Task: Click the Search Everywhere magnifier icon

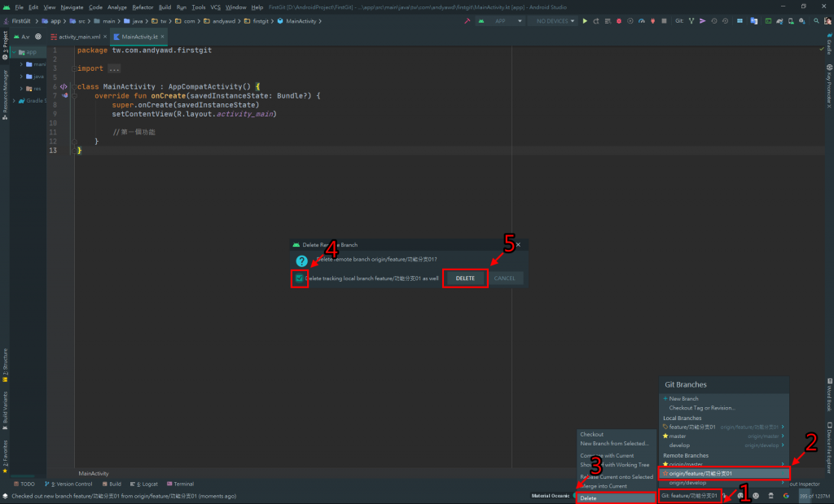Action: click(816, 21)
